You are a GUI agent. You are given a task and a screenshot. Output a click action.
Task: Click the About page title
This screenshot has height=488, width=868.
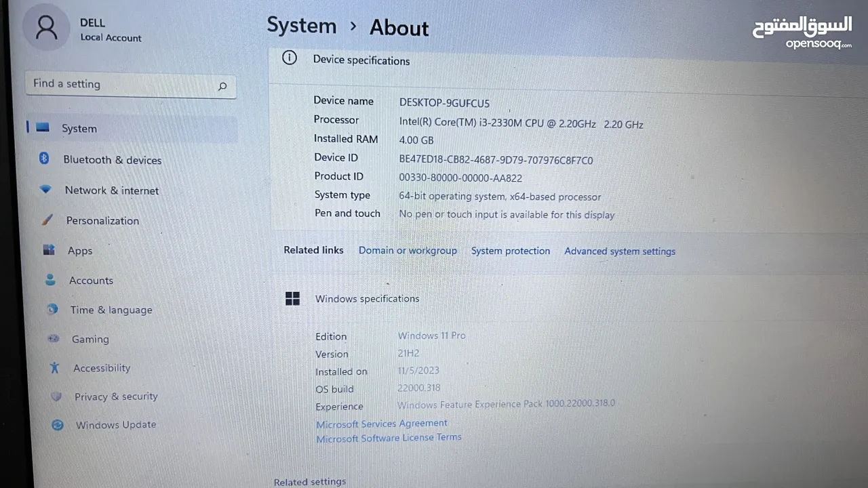pyautogui.click(x=399, y=28)
